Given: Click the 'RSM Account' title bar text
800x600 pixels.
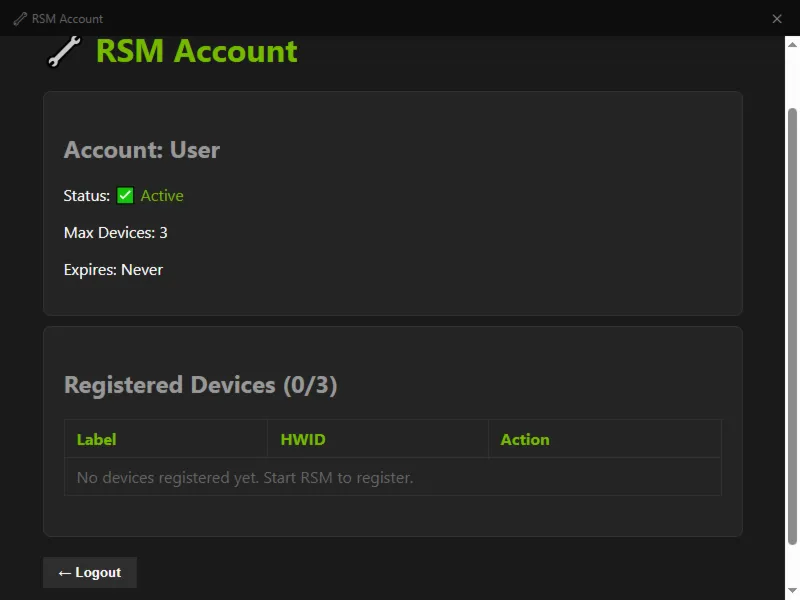Looking at the screenshot, I should pos(67,19).
